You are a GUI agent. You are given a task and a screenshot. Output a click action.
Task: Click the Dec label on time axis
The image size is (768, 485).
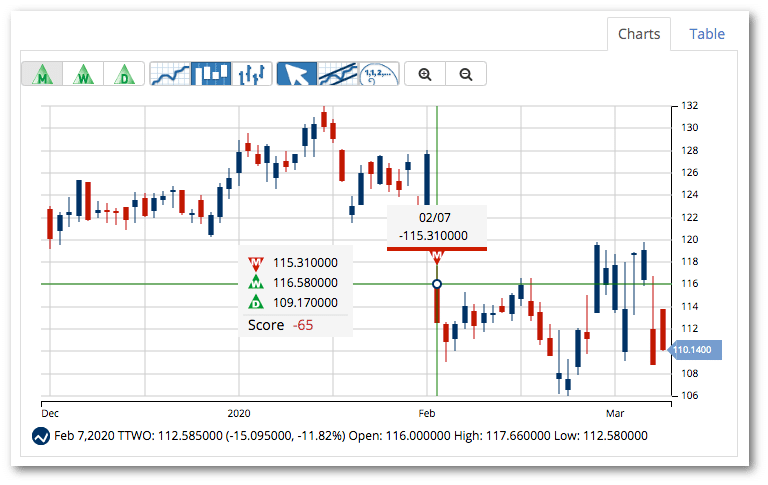tap(50, 413)
